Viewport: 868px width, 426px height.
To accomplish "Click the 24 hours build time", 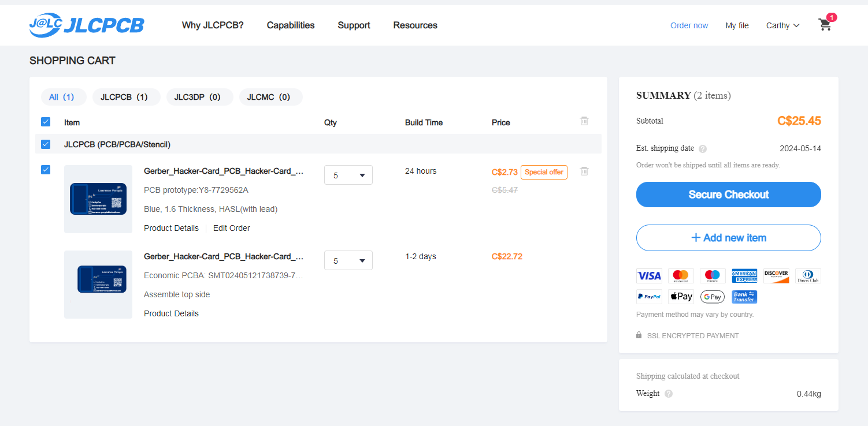I will (x=421, y=171).
